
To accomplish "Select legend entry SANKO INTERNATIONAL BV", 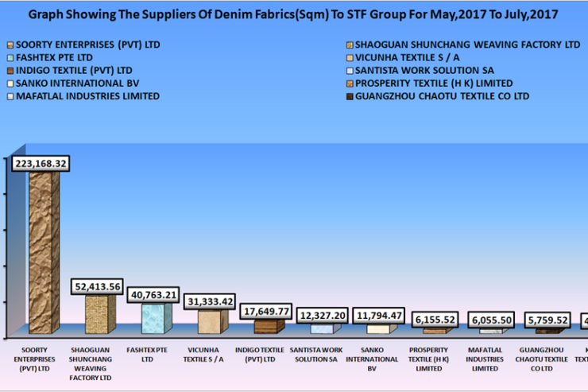I will click(x=77, y=83).
